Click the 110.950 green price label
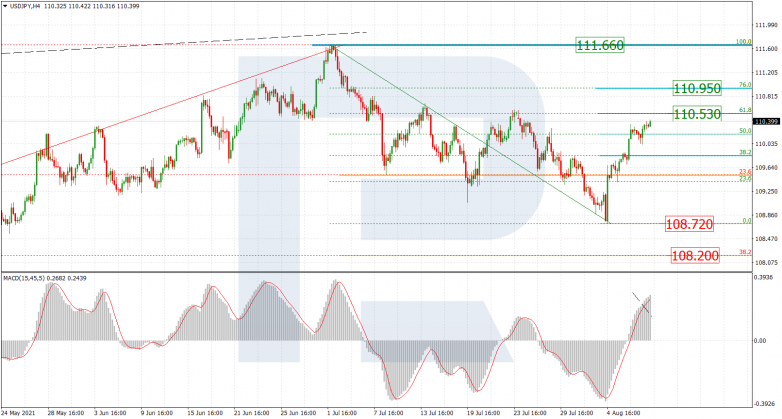 tap(697, 88)
